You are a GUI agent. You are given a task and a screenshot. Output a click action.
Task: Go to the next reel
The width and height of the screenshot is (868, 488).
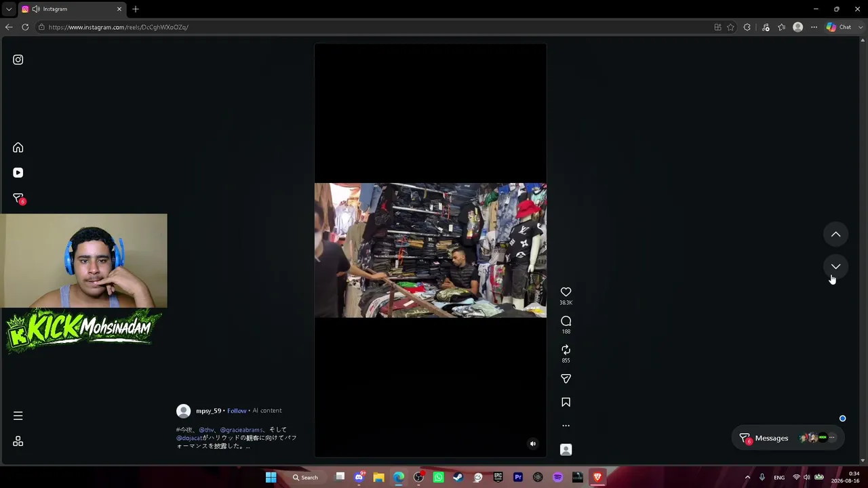pos(836,266)
